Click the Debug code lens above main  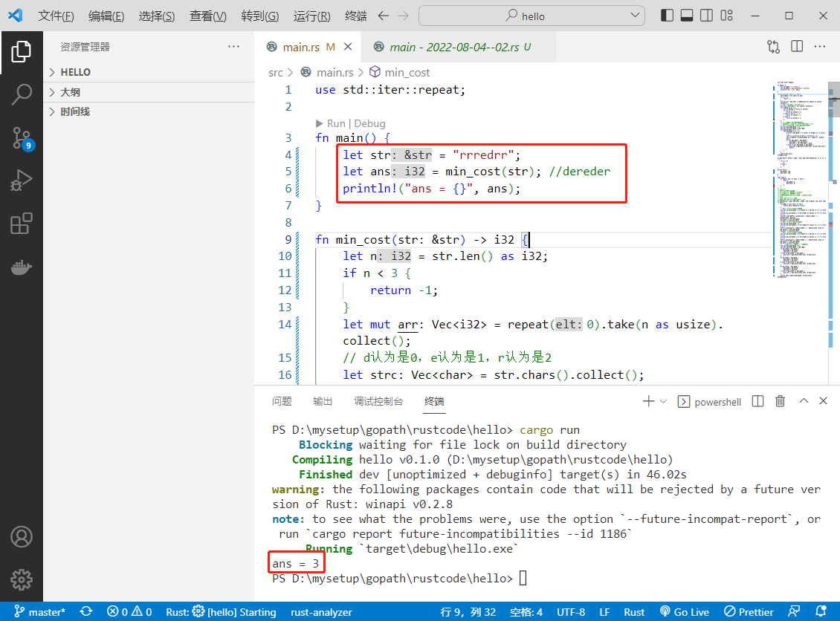(369, 123)
